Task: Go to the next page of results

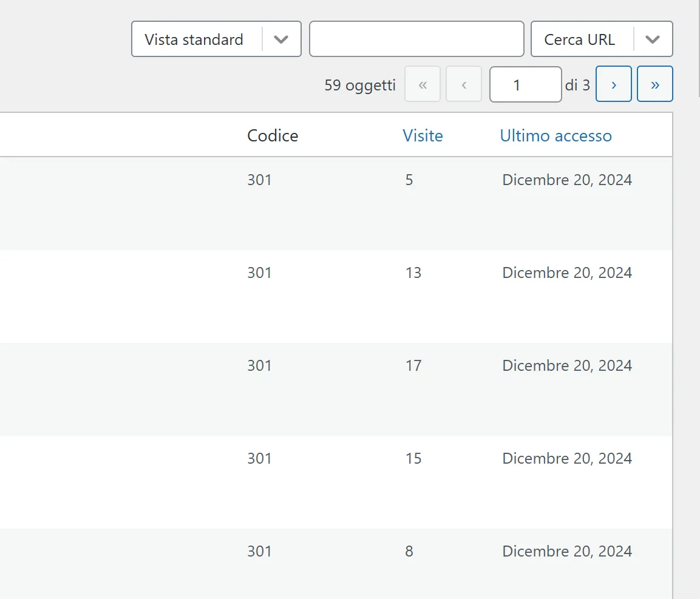Action: click(x=613, y=84)
